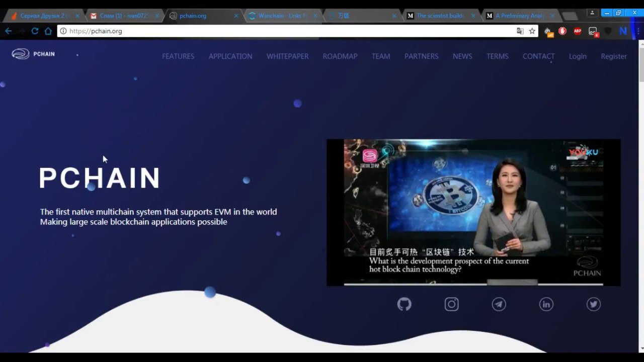Screen dimensions: 644x362
Task: Open the TERMS nav link
Action: pos(498,56)
